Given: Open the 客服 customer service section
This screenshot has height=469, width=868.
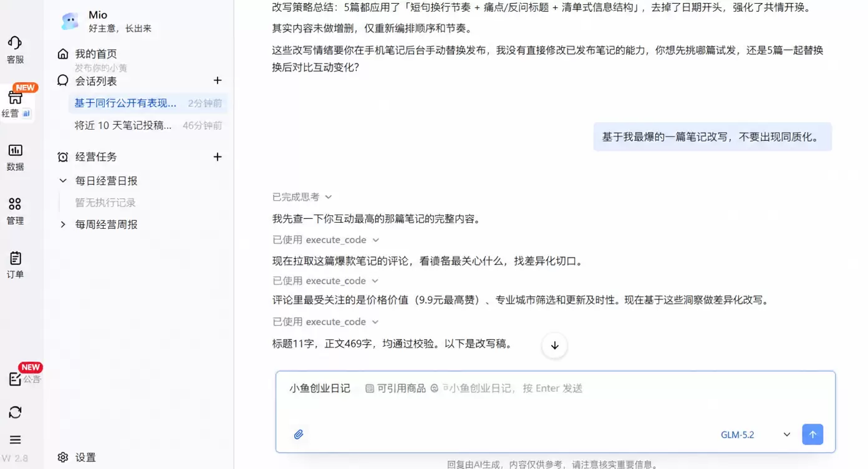Looking at the screenshot, I should pos(15,50).
